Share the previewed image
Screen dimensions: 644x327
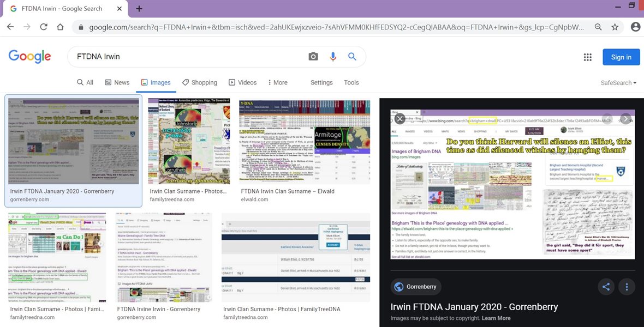tap(605, 287)
